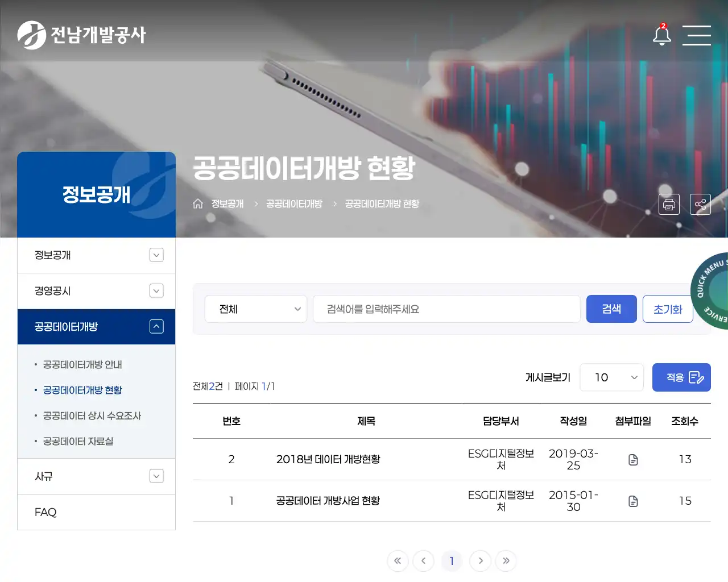
Task: Click the 제목 column header
Action: [366, 421]
